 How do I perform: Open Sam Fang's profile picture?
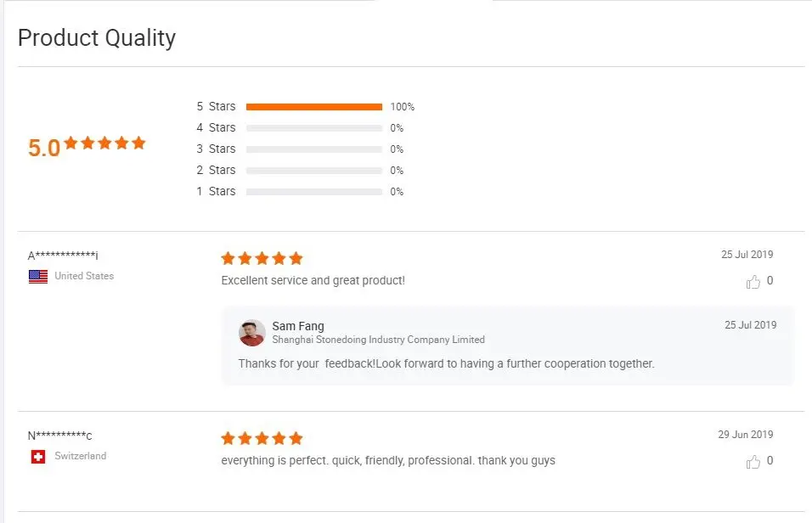(x=252, y=333)
